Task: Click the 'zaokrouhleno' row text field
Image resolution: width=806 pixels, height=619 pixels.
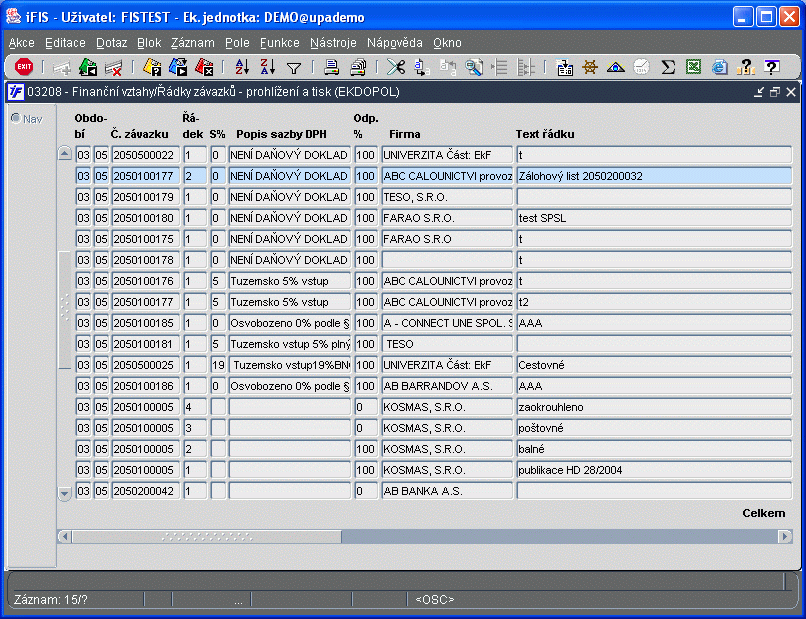Action: 654,407
